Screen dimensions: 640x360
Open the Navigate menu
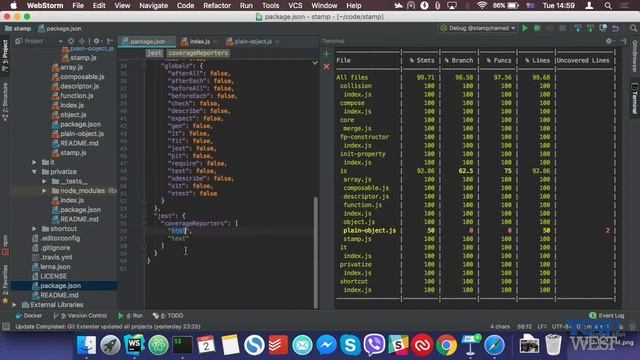[153, 5]
